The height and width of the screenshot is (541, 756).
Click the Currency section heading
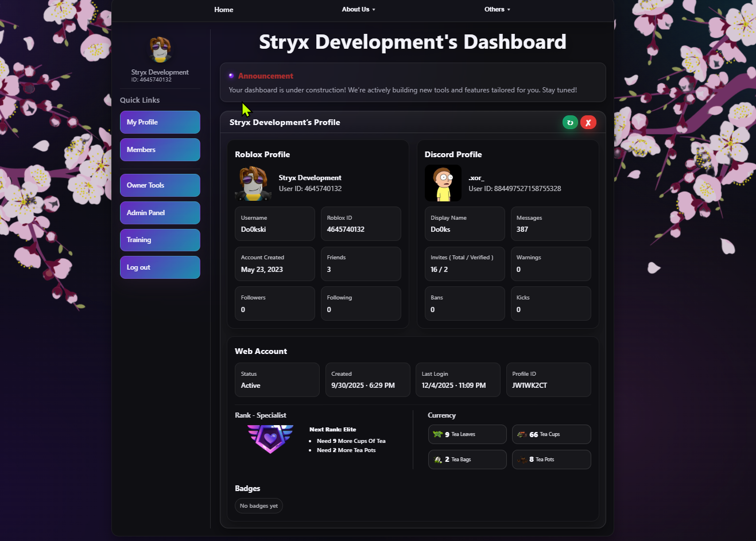tap(442, 415)
